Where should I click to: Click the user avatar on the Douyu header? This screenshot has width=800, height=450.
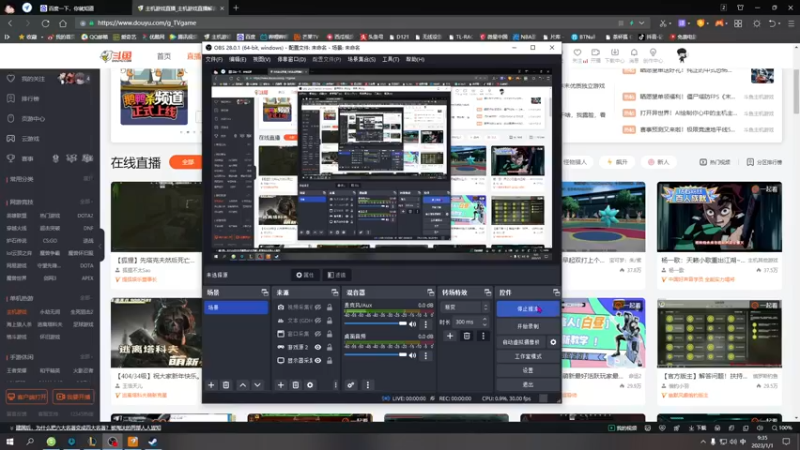(x=682, y=55)
